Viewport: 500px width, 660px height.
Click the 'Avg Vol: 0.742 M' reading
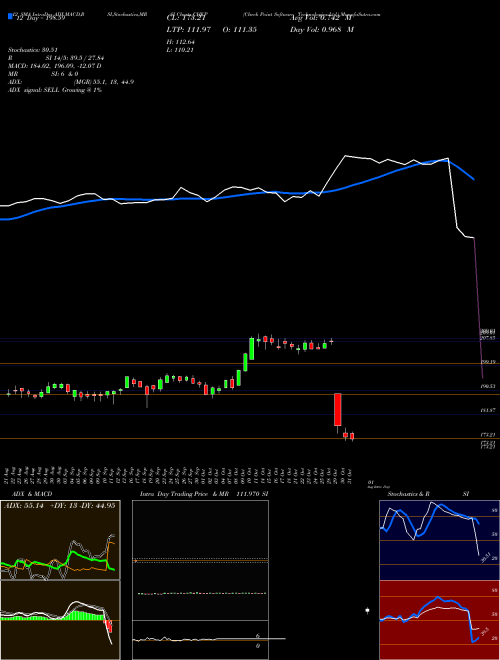pos(321,18)
